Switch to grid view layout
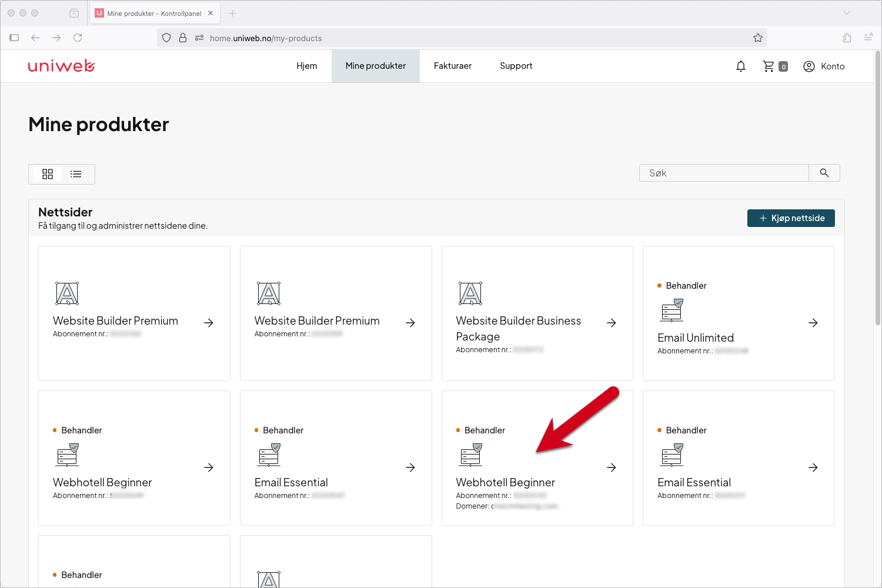The image size is (882, 588). 48,174
